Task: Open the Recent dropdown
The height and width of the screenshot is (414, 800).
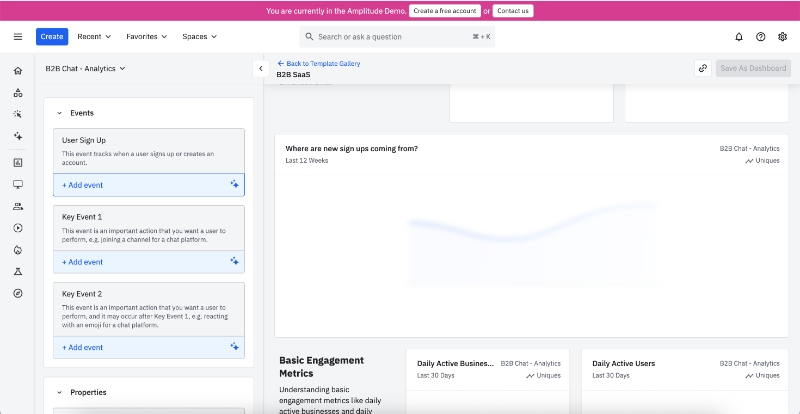Action: click(94, 37)
